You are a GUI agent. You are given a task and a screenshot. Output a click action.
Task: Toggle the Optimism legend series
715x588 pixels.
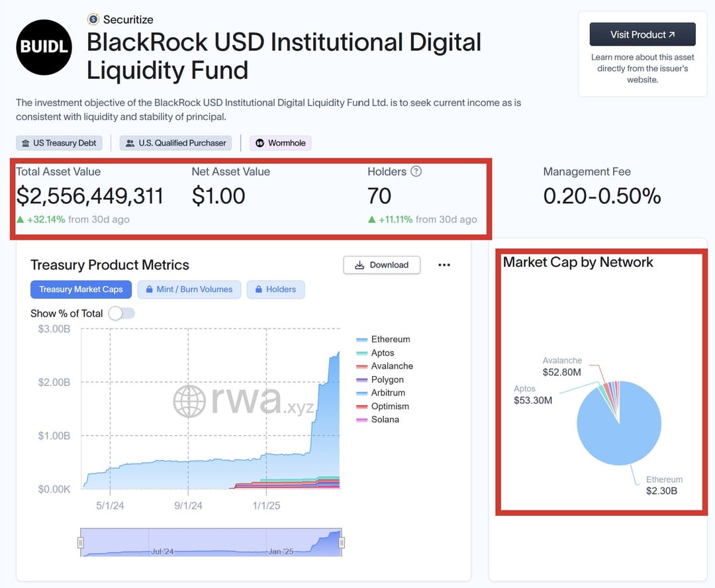[x=383, y=407]
